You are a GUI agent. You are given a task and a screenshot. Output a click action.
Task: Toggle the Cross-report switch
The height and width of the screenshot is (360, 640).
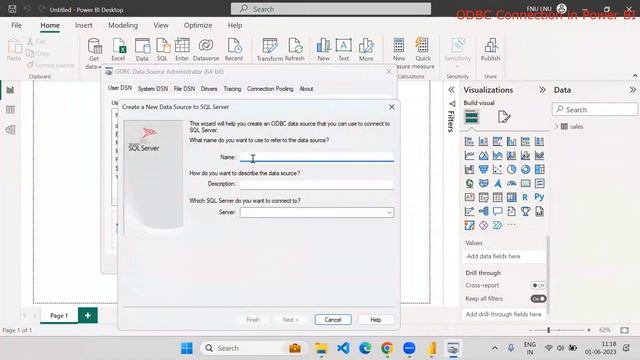tap(538, 285)
